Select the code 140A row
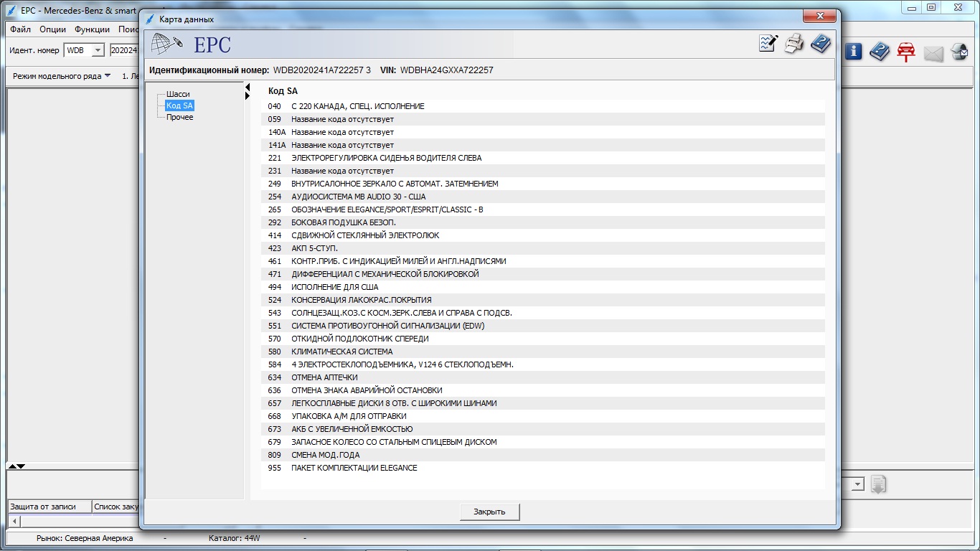This screenshot has height=551, width=980. [x=543, y=132]
